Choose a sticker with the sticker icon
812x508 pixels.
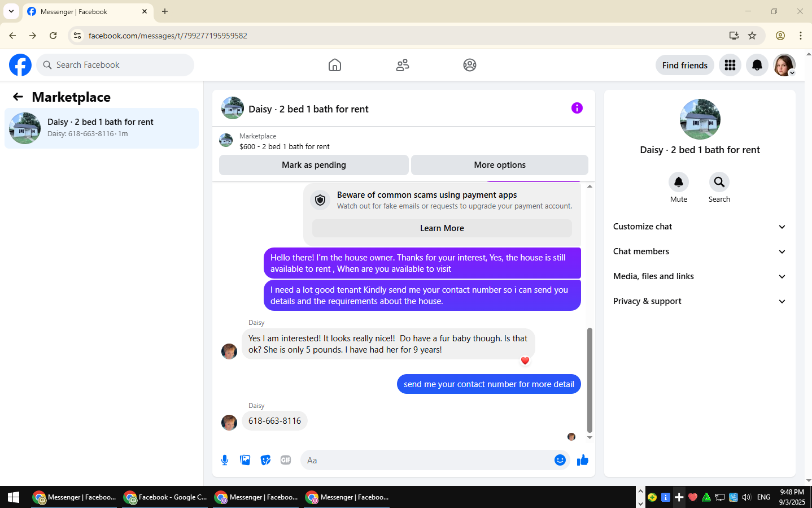265,460
